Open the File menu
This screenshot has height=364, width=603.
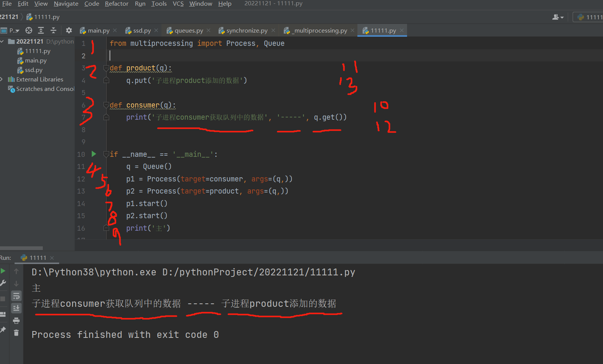pos(7,4)
